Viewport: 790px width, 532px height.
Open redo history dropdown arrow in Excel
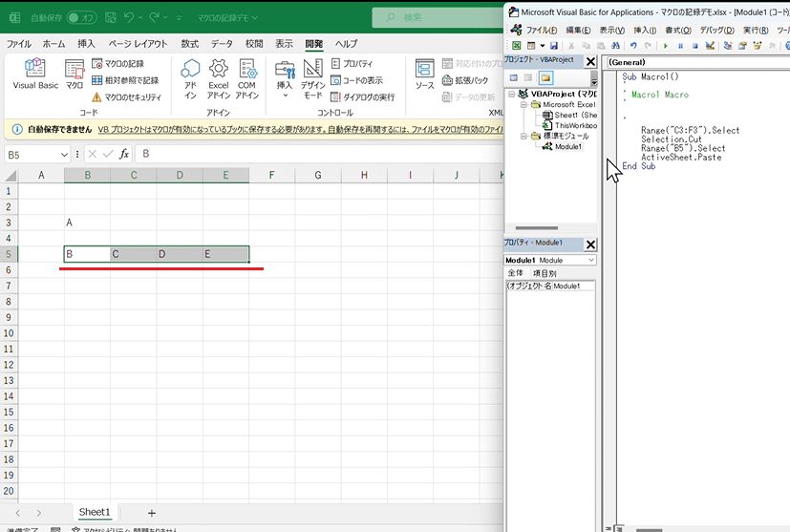click(166, 17)
